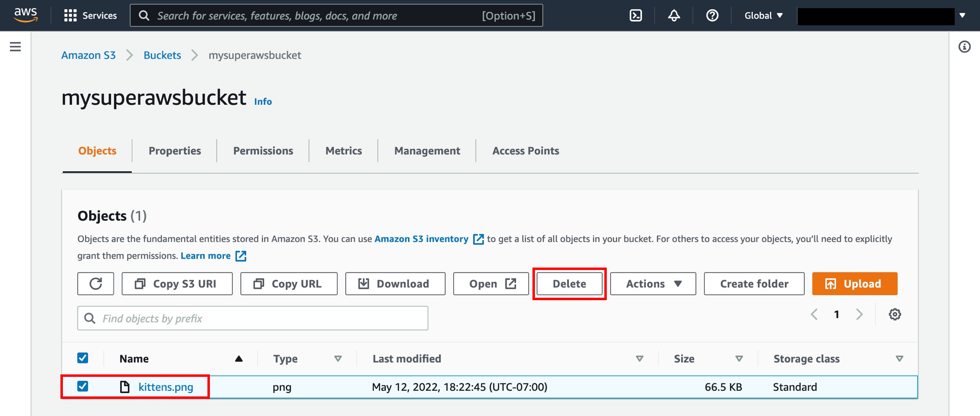Open the bucket Info link
Image resolution: width=980 pixels, height=416 pixels.
click(263, 101)
